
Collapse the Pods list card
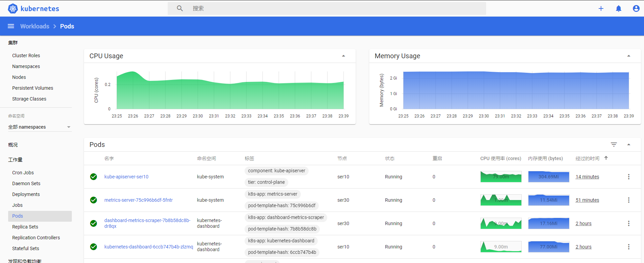[x=629, y=145]
